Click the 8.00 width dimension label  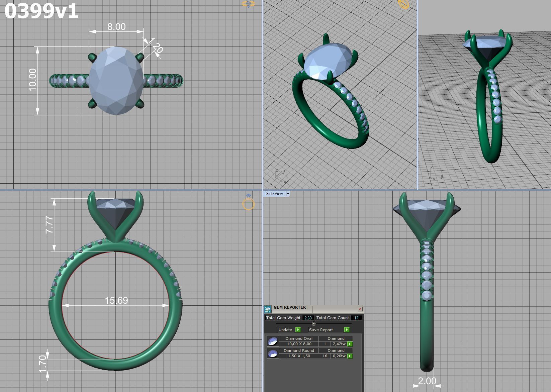coord(116,27)
